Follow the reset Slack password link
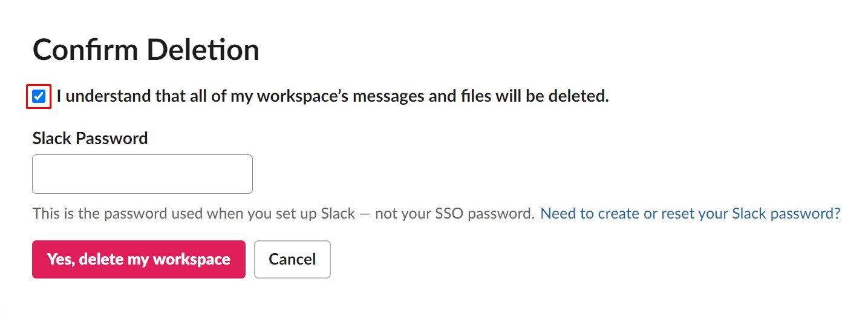The image size is (868, 313). pos(690,214)
